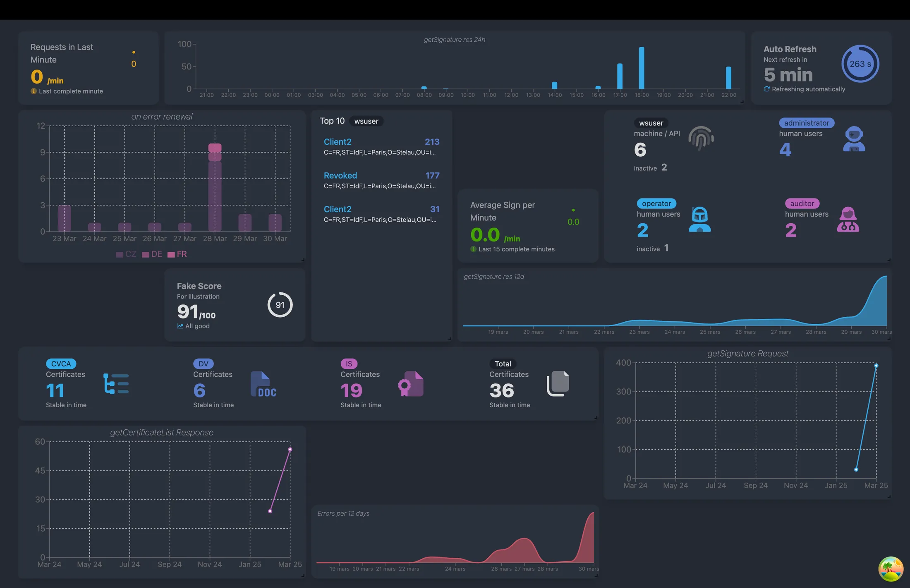The height and width of the screenshot is (588, 910).
Task: Click the 'on error renewal' chart title
Action: coord(162,117)
